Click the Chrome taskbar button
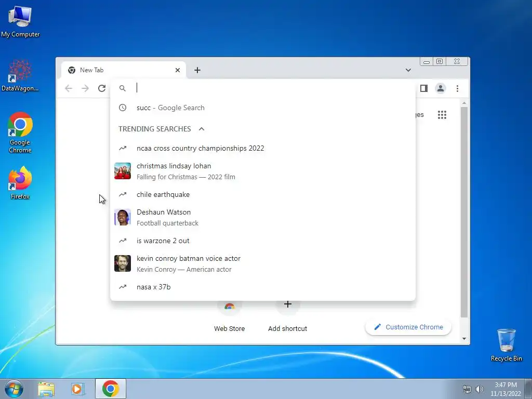This screenshot has height=399, width=532. 111,389
